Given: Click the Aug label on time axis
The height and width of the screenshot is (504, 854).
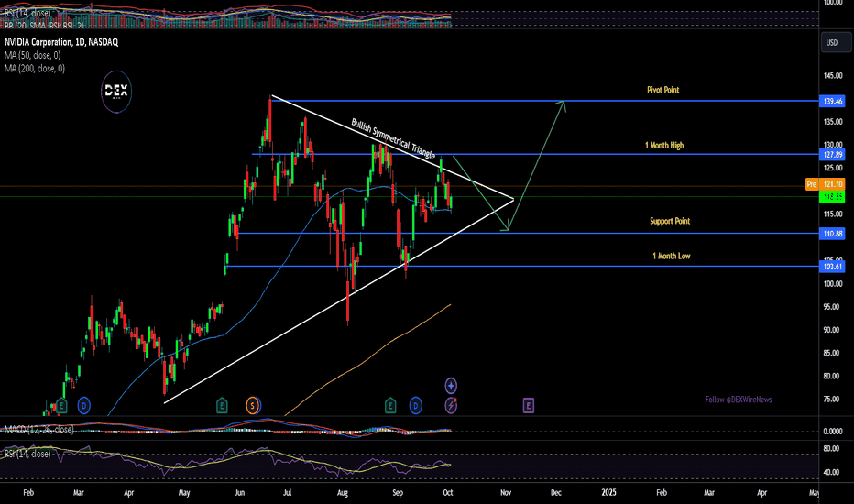Looking at the screenshot, I should pyautogui.click(x=343, y=493).
